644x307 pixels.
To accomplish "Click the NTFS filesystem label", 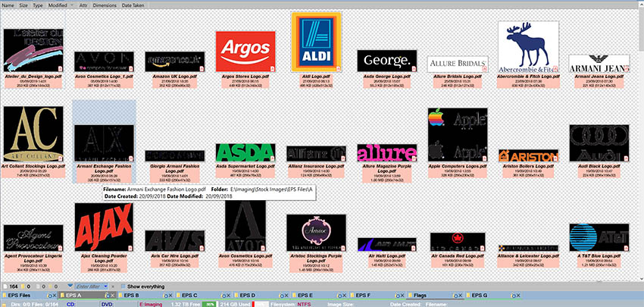I will click(305, 304).
